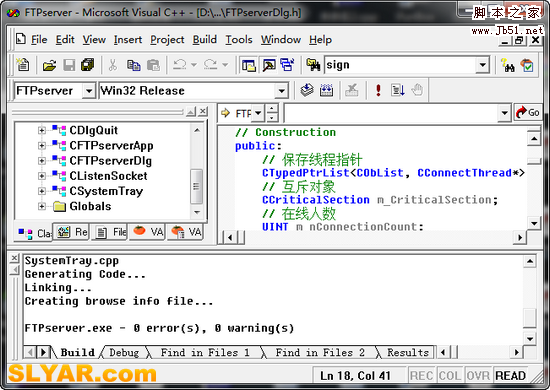Open the Window menu
This screenshot has width=550, height=390.
[x=281, y=40]
